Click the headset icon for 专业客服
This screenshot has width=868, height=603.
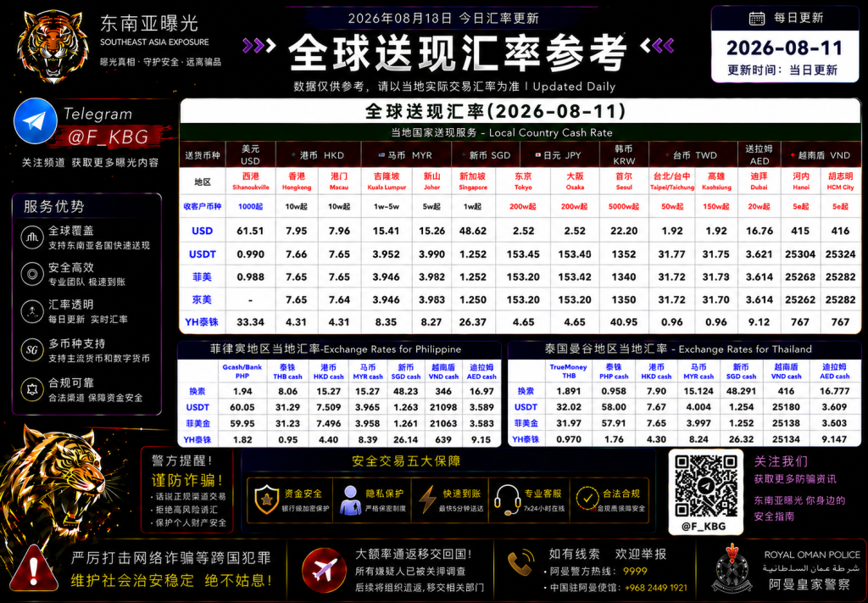click(507, 500)
